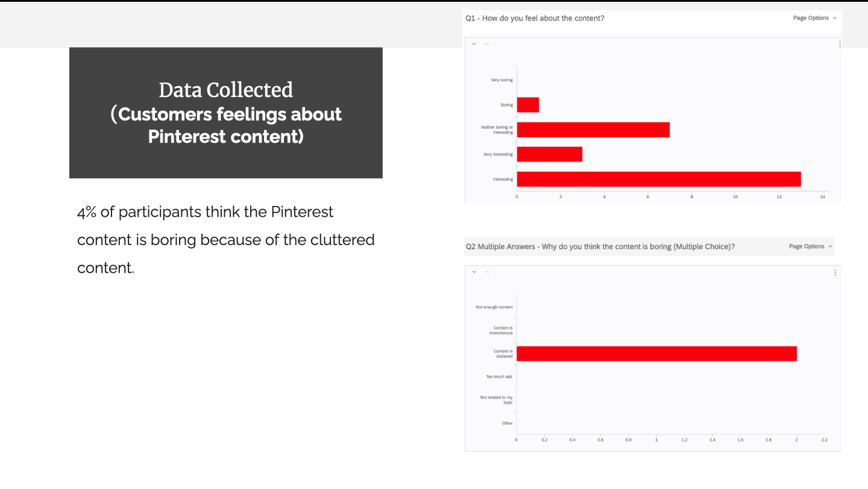
Task: Open the Page Options dropdown for Q1
Action: (x=815, y=18)
